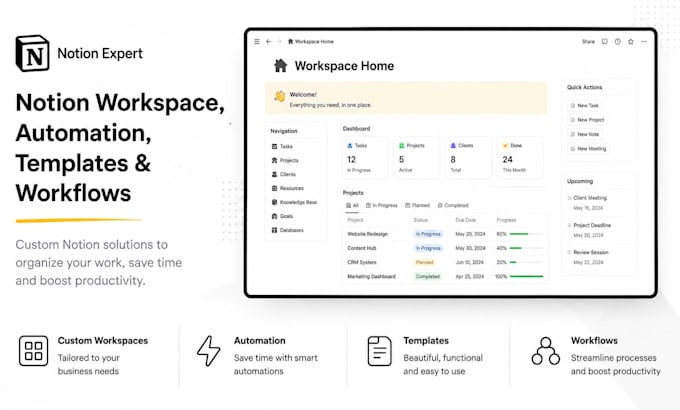Switch to the In Progress tab
Viewport: 680px width, 410px height.
[382, 205]
